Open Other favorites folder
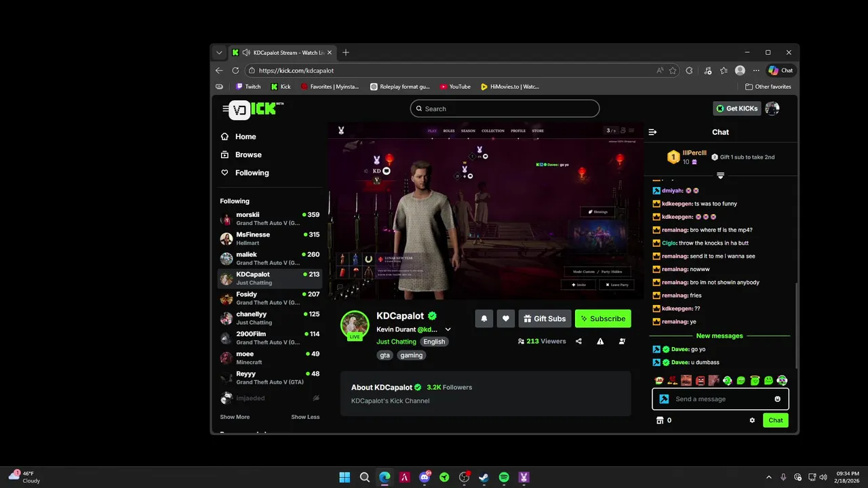The height and width of the screenshot is (488, 868). 768,87
